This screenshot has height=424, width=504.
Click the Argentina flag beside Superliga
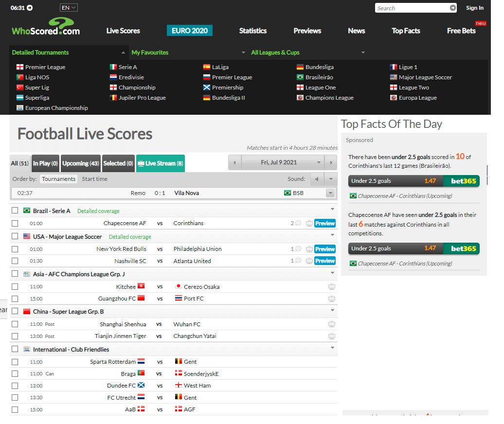[20, 98]
